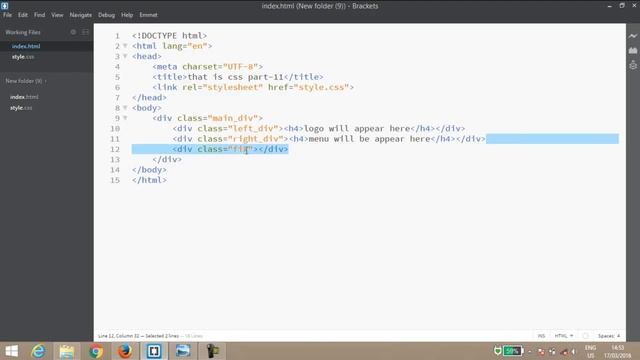Click 'logo will appear here' text
This screenshot has height=360, width=640.
point(357,128)
